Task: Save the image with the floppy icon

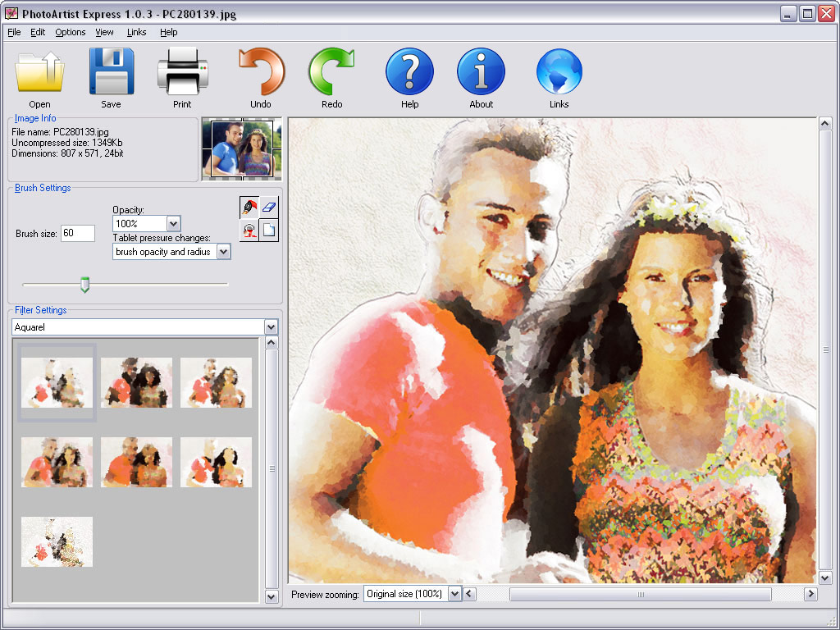Action: coord(111,71)
